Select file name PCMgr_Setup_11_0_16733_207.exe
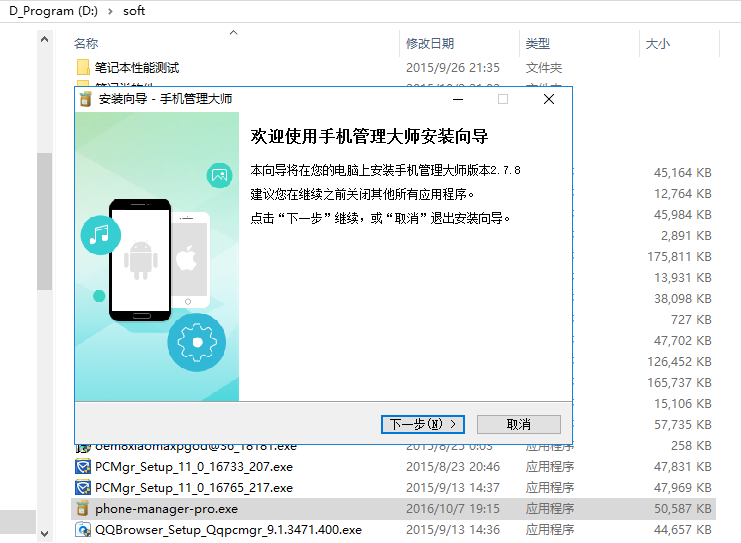Screen dimensions: 741x543 click(x=194, y=467)
